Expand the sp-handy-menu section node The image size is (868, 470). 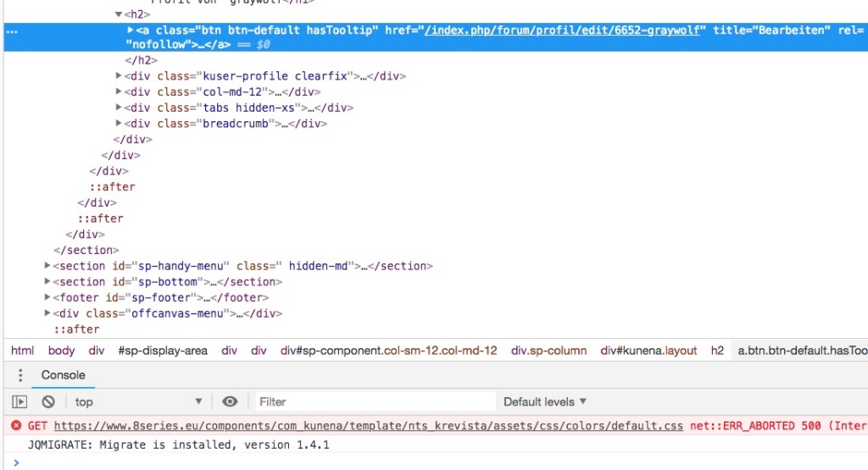pyautogui.click(x=47, y=266)
